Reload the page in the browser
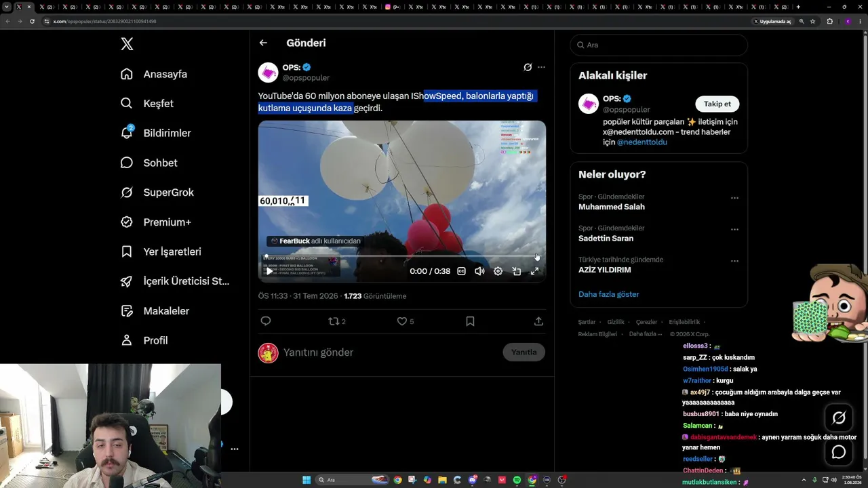This screenshot has width=868, height=488. 32,21
